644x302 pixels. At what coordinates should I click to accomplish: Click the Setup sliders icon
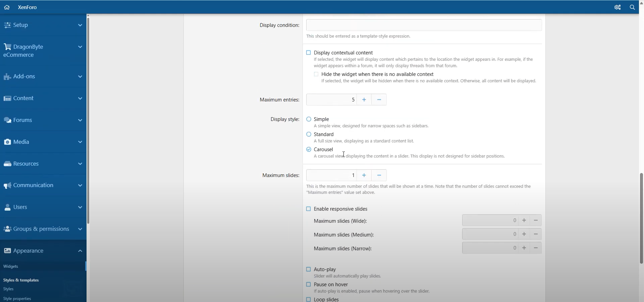coord(7,25)
